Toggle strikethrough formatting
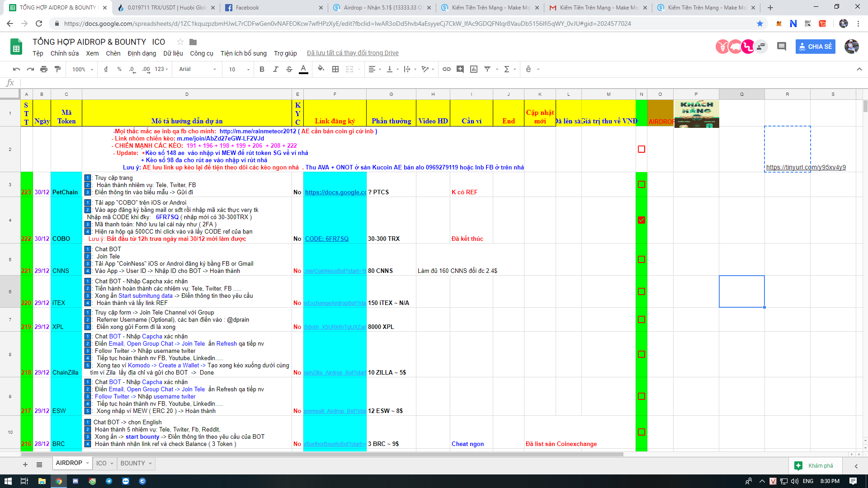This screenshot has width=868, height=488. click(289, 69)
